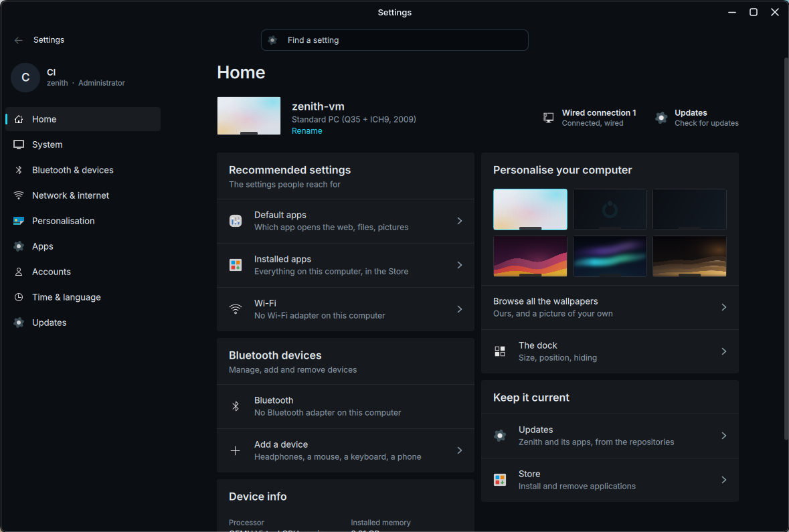Click the Updates gear icon in header

coord(661,118)
